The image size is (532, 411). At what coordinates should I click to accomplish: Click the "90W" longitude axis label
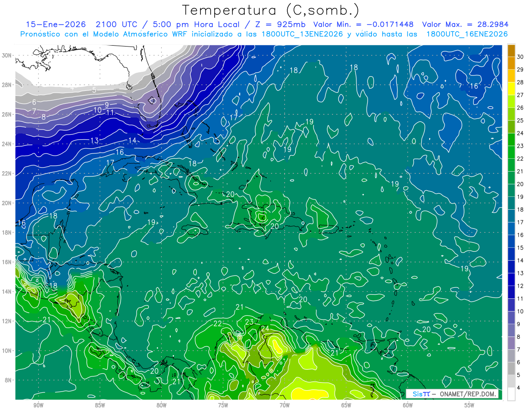pyautogui.click(x=38, y=405)
